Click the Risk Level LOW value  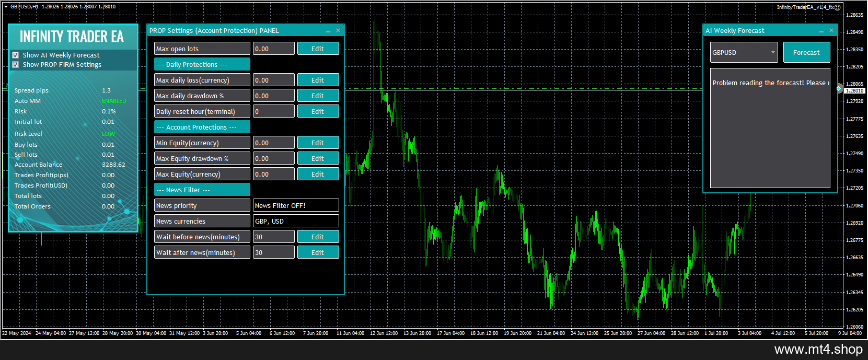point(108,134)
